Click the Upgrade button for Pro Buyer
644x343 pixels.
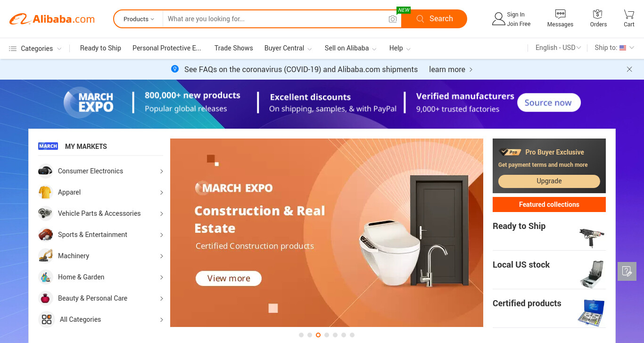[x=549, y=181]
